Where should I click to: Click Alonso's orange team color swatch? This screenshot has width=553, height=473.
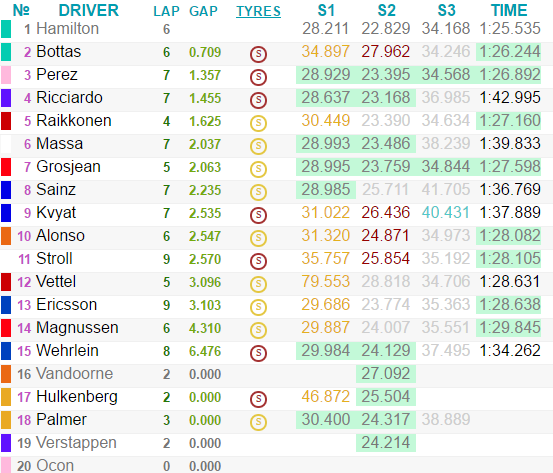point(6,236)
